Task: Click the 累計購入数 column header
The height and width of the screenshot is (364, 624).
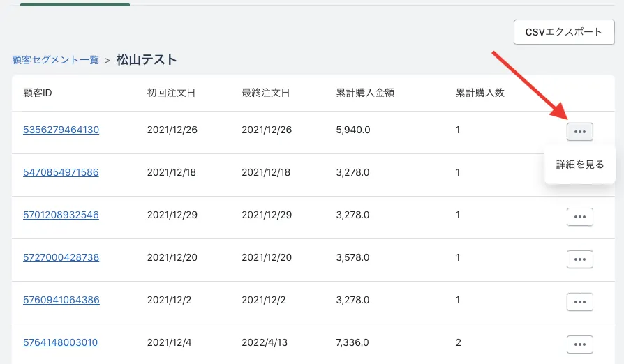Action: click(x=480, y=93)
